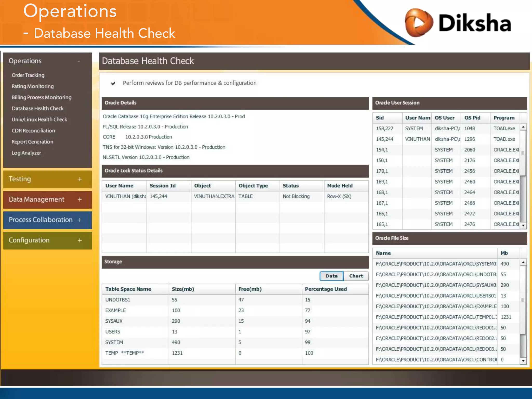Expand the Testing section
The width and height of the screenshot is (532, 399).
click(80, 179)
